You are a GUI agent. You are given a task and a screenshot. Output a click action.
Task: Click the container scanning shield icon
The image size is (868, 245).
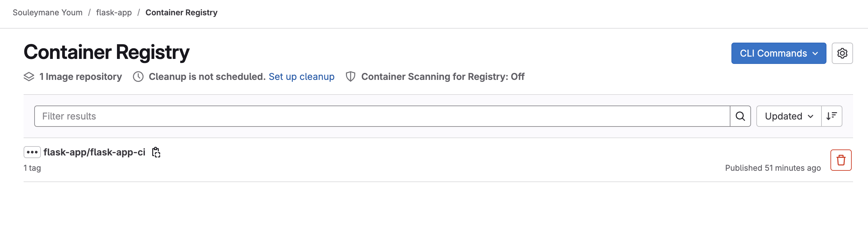(x=351, y=77)
